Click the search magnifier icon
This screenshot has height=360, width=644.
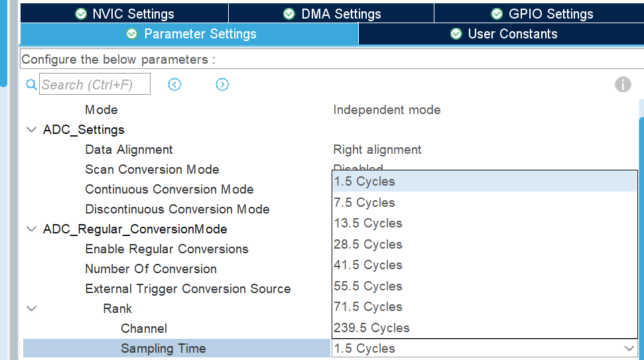click(x=31, y=85)
